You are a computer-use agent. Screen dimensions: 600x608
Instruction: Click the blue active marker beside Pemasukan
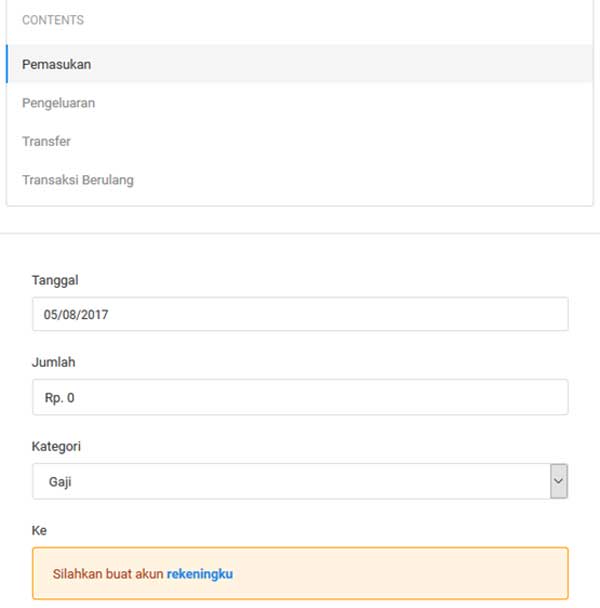tap(7, 64)
